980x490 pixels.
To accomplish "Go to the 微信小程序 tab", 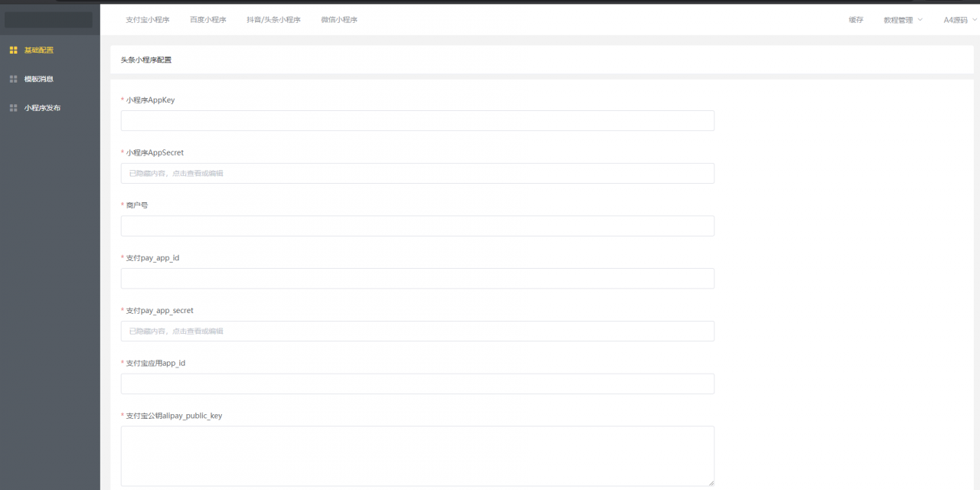I will click(x=339, y=20).
